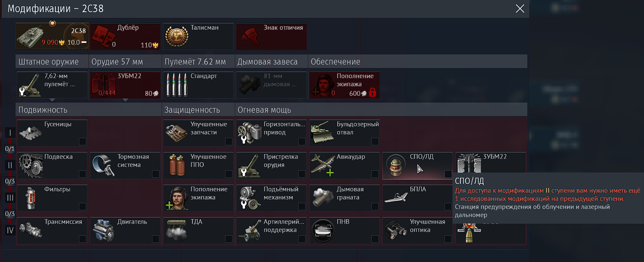Select tier I modification marker
Screen dimensions: 644x262
tap(10, 133)
